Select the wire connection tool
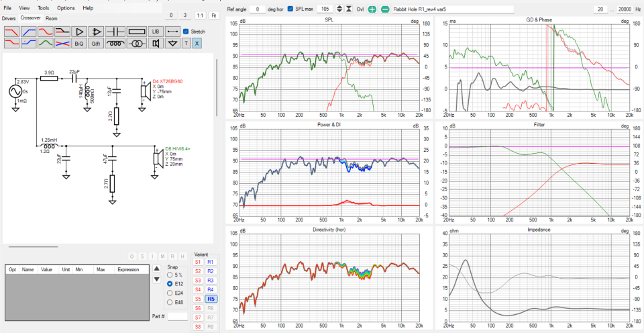 (172, 32)
